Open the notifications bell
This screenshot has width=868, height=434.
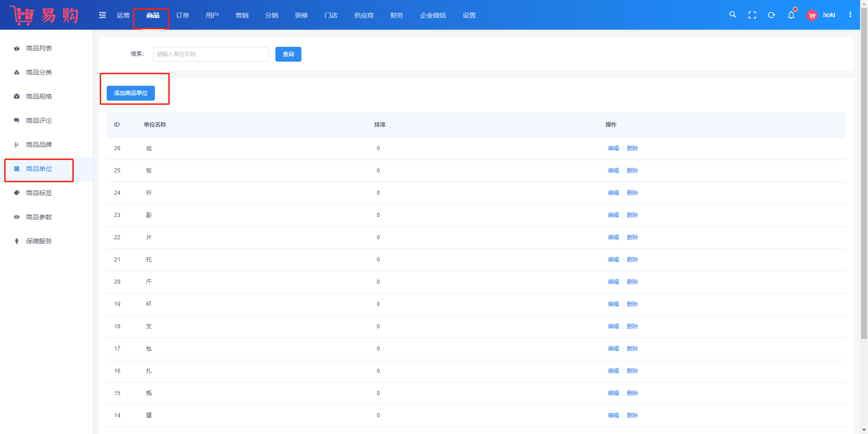click(x=791, y=15)
